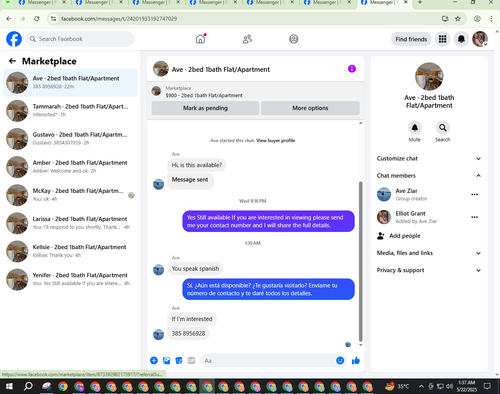Open the emoji picker
Image resolution: width=500 pixels, height=394 pixels.
click(x=340, y=360)
